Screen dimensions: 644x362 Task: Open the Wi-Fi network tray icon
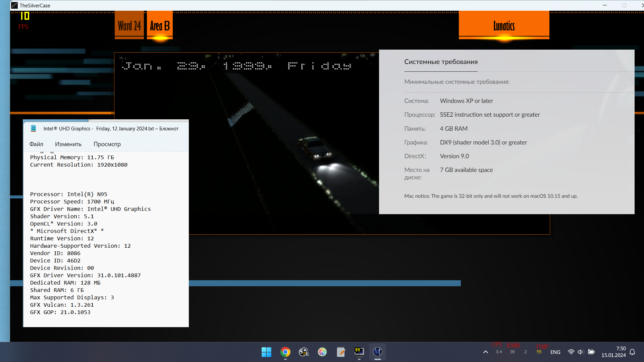[x=571, y=352]
